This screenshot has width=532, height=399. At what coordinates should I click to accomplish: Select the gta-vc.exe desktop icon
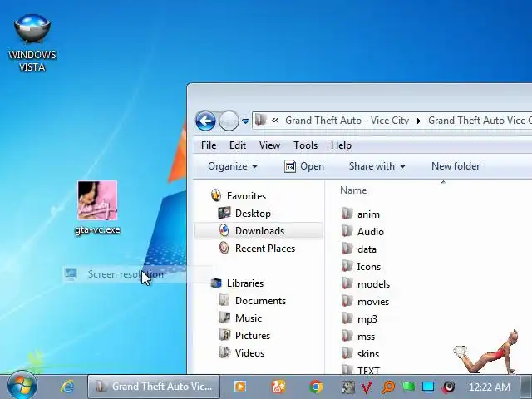pos(97,208)
